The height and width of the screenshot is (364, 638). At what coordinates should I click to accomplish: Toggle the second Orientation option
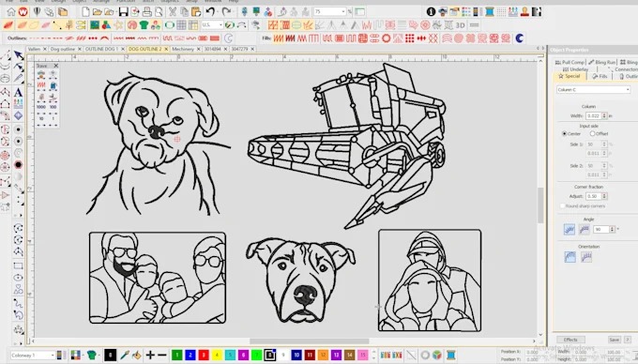(x=586, y=257)
